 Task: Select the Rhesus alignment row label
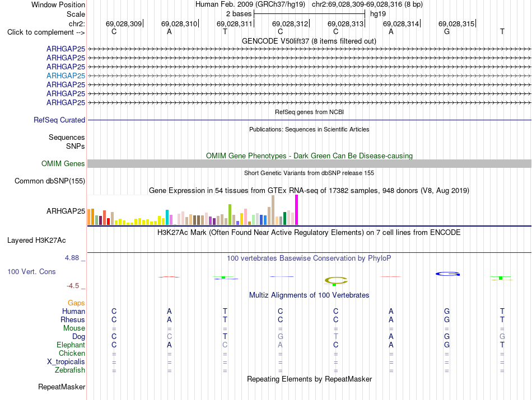(x=73, y=319)
